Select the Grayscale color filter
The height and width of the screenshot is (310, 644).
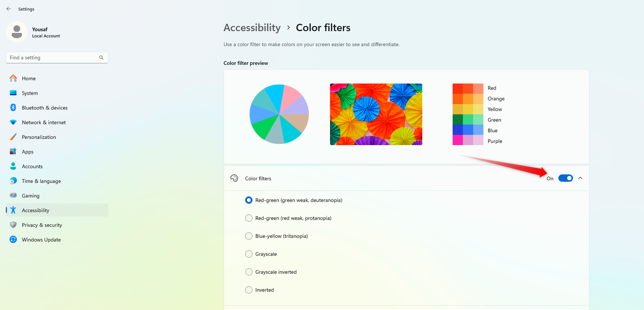pos(249,254)
